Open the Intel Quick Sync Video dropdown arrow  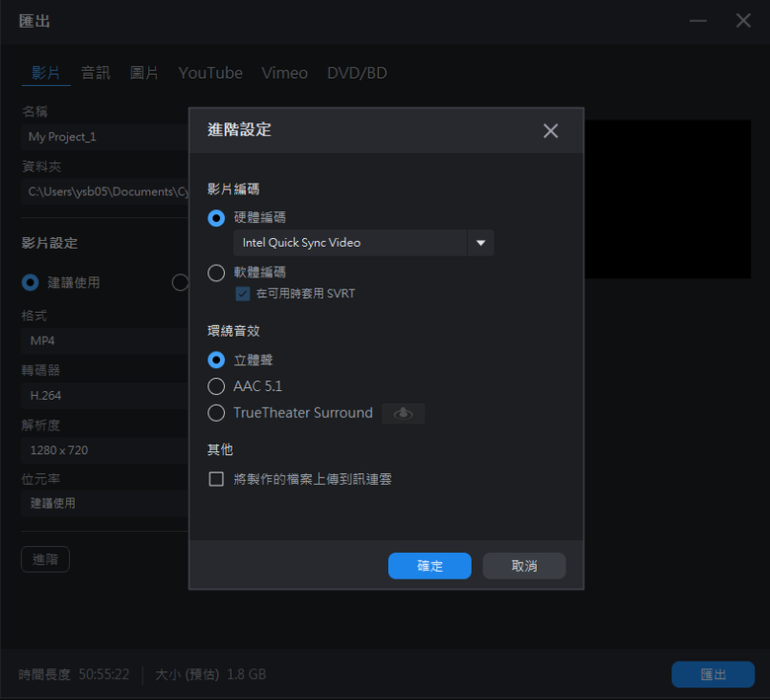click(x=481, y=243)
